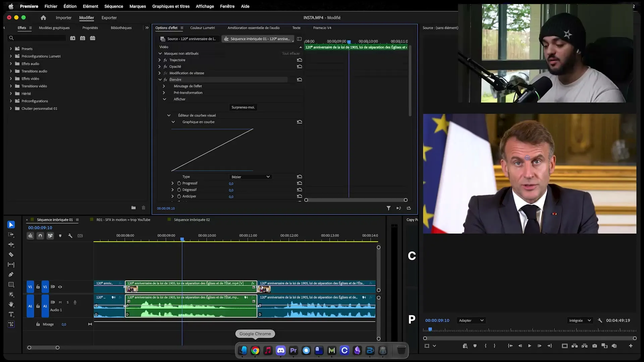Switch to Séquence imbriquée 02 timeline tab
This screenshot has width=644, height=362.
point(192,220)
